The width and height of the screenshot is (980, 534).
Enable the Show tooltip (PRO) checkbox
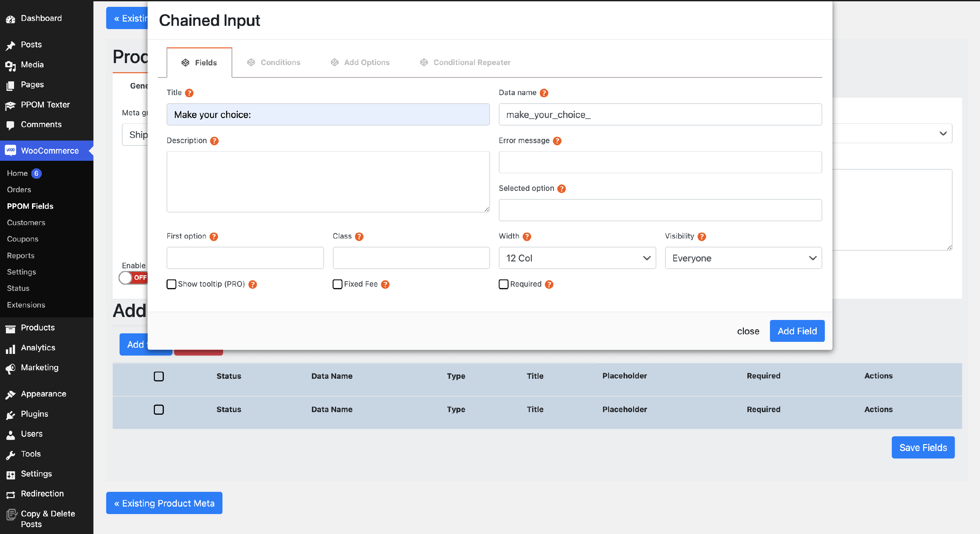[171, 284]
